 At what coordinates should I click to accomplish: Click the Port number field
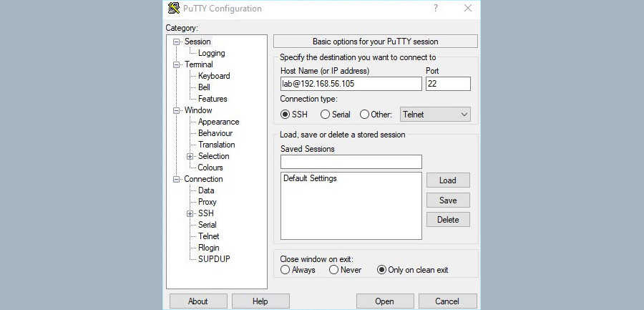point(448,84)
